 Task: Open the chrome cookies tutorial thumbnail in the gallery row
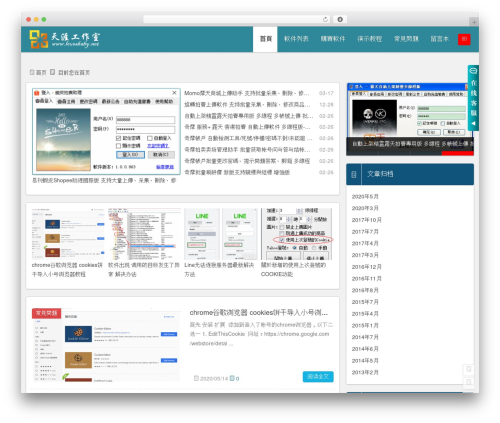pos(68,234)
